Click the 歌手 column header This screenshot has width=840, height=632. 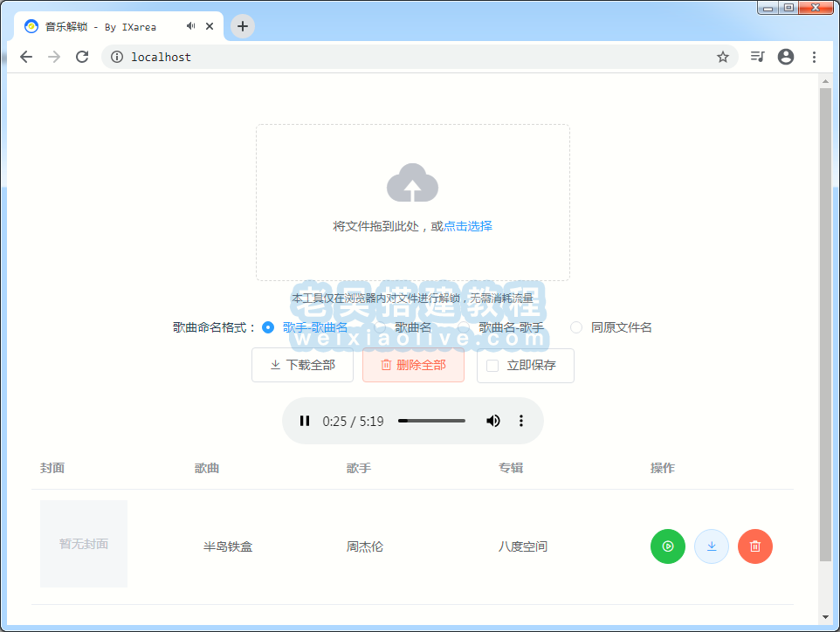pyautogui.click(x=359, y=468)
